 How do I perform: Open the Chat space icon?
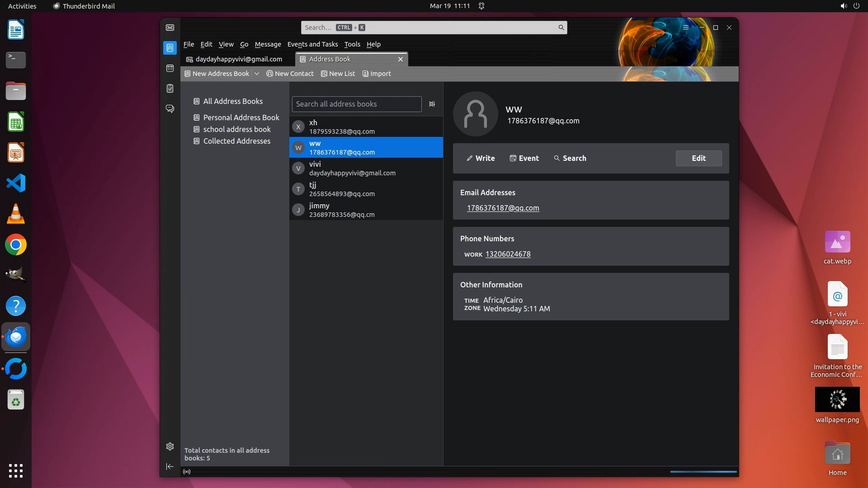(170, 109)
